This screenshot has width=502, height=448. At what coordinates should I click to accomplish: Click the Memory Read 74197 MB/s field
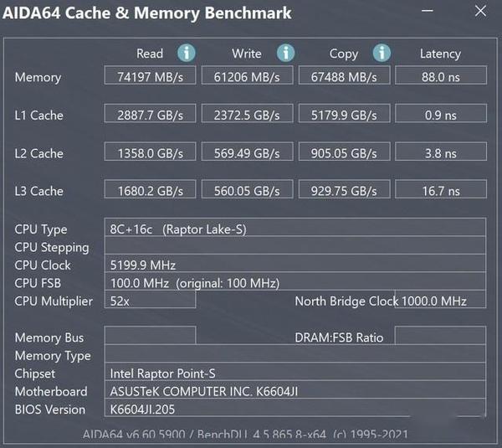pyautogui.click(x=150, y=77)
